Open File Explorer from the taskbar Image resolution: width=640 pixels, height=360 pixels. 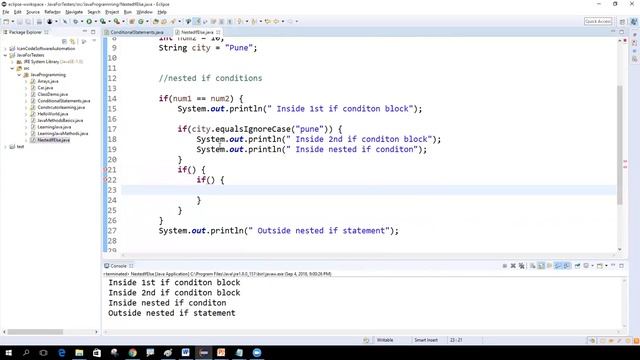79,353
